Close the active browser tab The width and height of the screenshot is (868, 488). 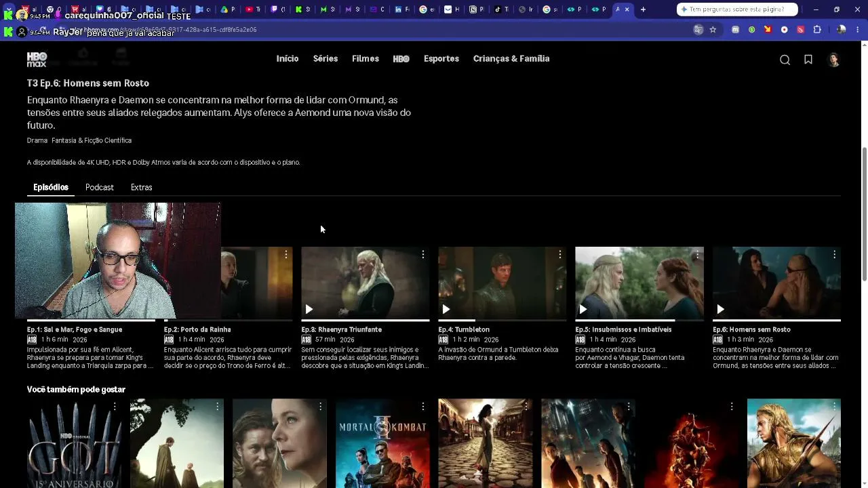627,9
